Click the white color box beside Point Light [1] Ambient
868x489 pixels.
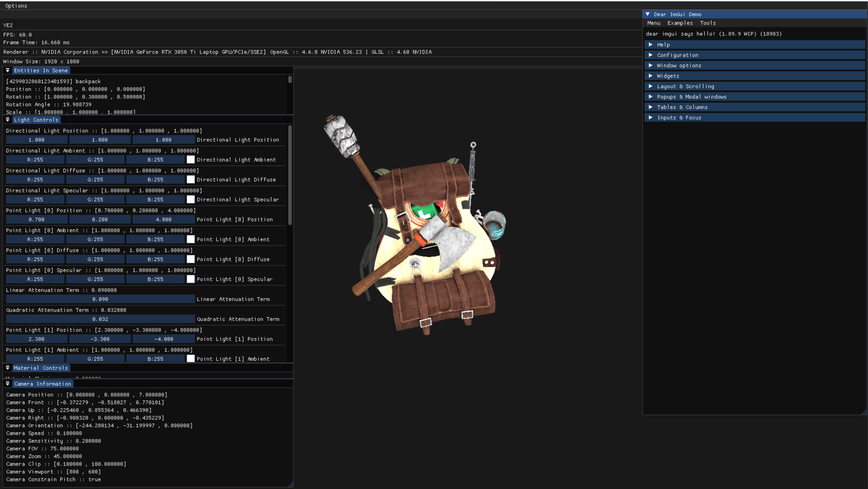point(191,359)
